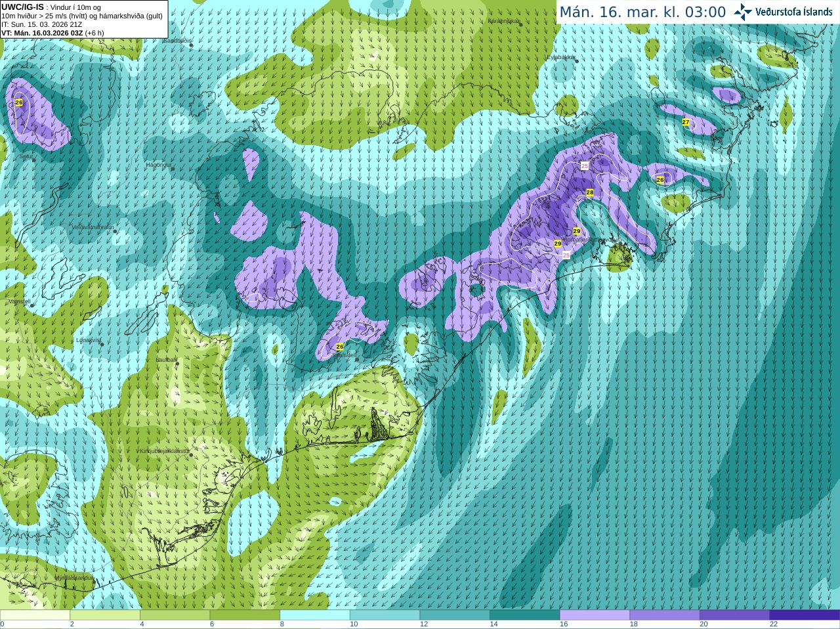Viewport: 840px width, 629px height.
Task: Click the Veðurstofa Íslands name text
Action: [794, 12]
